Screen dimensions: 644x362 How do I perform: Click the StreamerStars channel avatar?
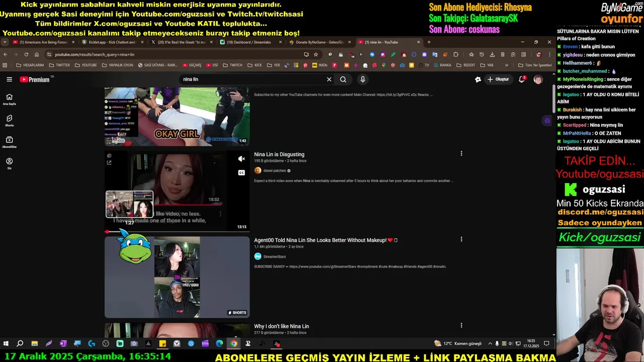coord(258,256)
